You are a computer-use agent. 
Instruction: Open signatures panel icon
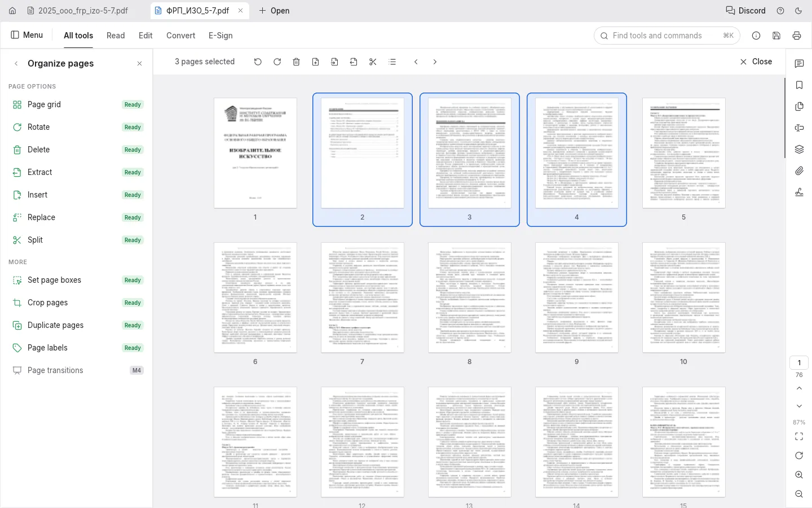coord(799,192)
